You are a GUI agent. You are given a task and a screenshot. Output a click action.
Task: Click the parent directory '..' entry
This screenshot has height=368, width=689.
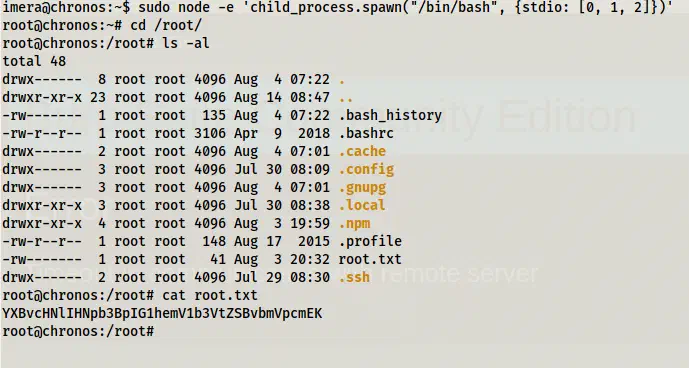tap(346, 98)
